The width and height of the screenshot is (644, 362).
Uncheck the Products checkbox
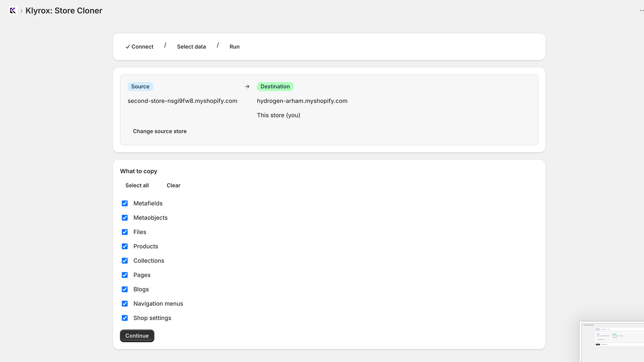click(125, 246)
